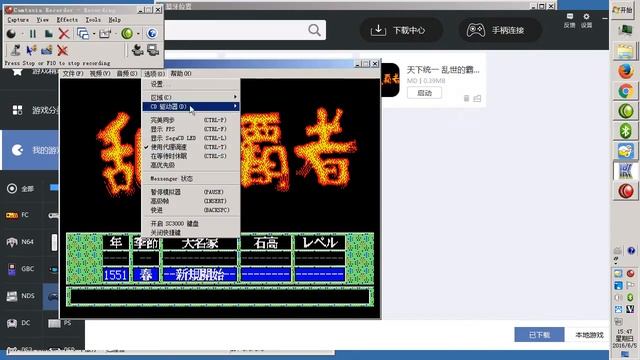Select 快进 (BACKSPC) menu entry

point(191,210)
